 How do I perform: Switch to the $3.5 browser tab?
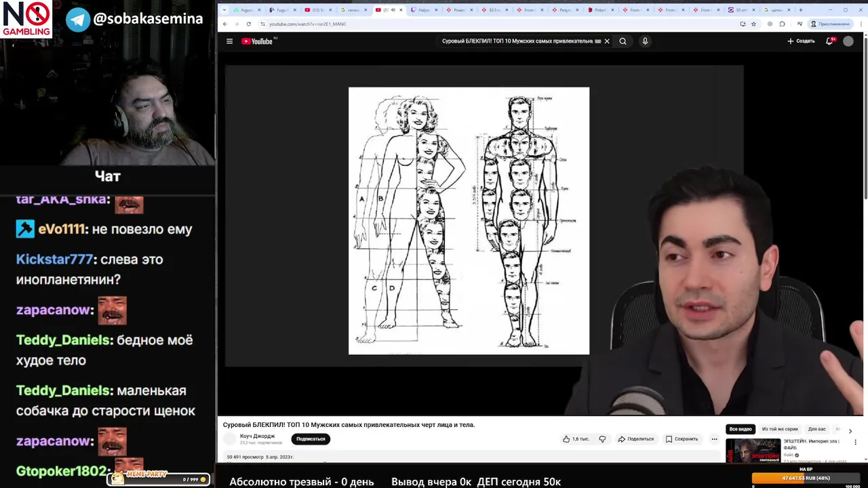point(495,10)
